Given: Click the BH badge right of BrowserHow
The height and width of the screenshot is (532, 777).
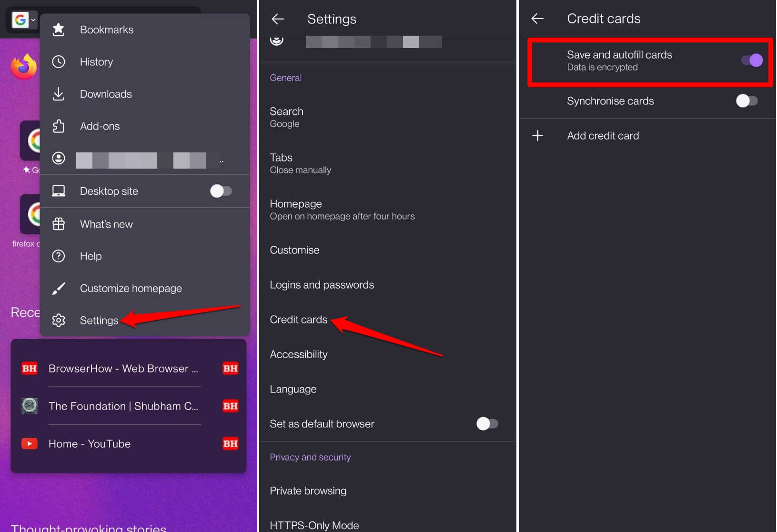Looking at the screenshot, I should coord(231,368).
